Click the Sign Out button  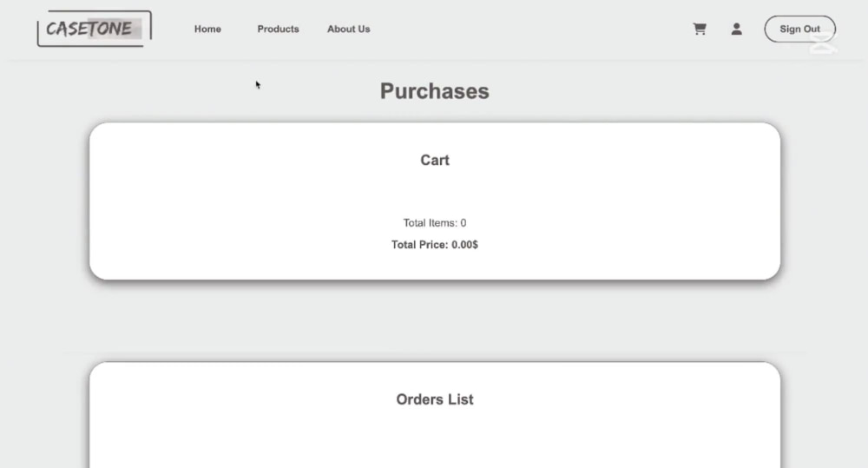click(x=800, y=29)
